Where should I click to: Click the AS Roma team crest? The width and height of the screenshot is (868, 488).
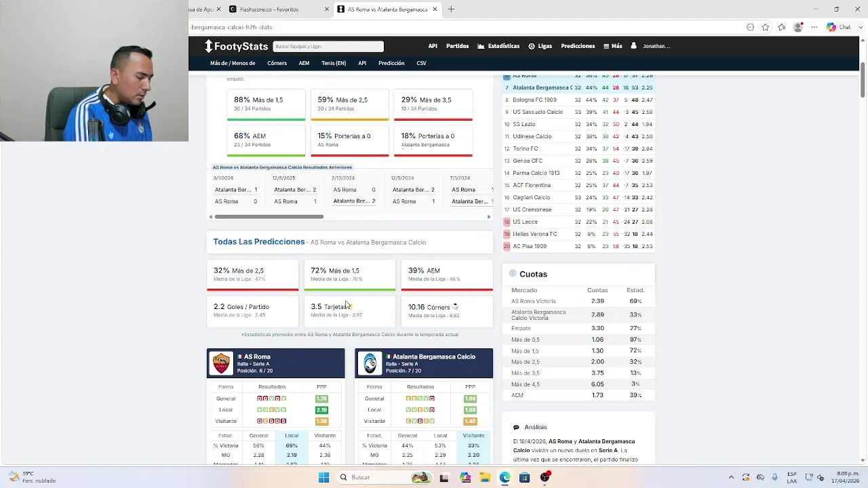click(221, 363)
